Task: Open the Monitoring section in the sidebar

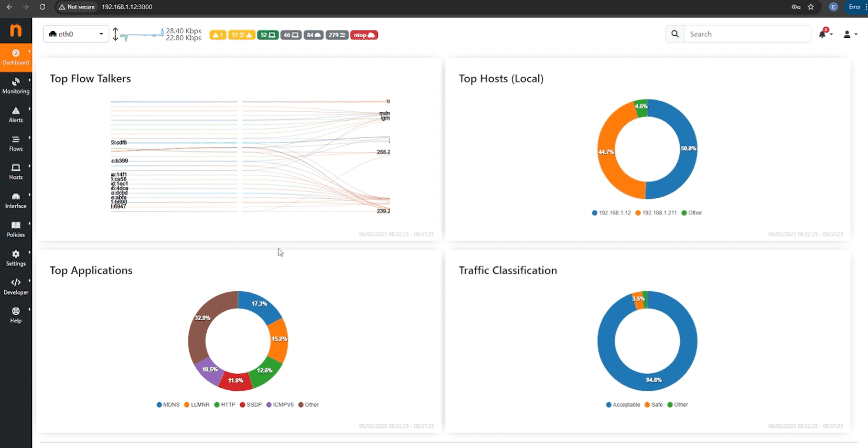Action: (16, 86)
